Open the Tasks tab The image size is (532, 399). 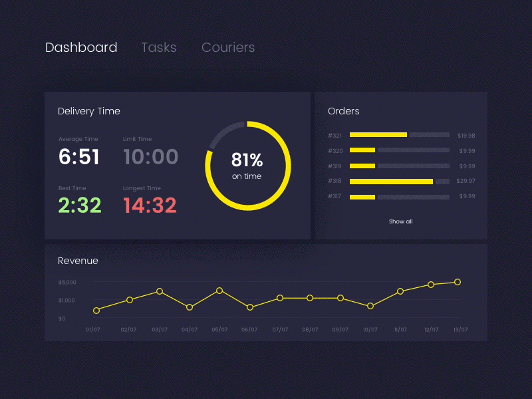tap(158, 47)
